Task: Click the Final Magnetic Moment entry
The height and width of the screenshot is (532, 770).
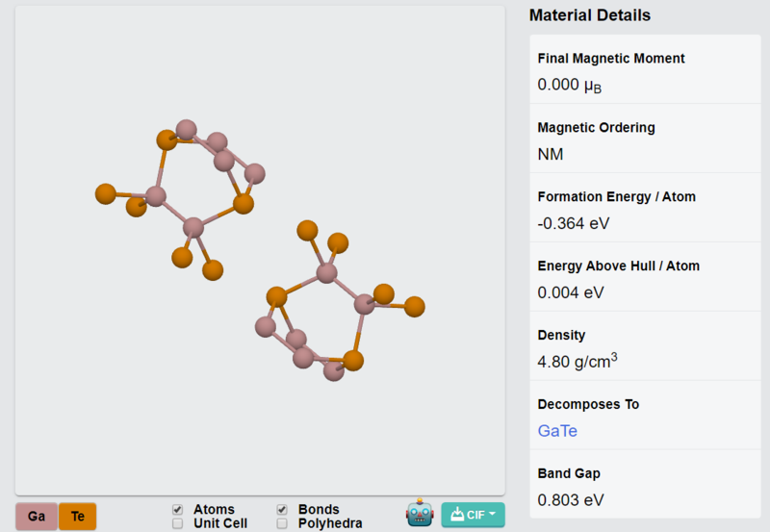Action: point(645,69)
